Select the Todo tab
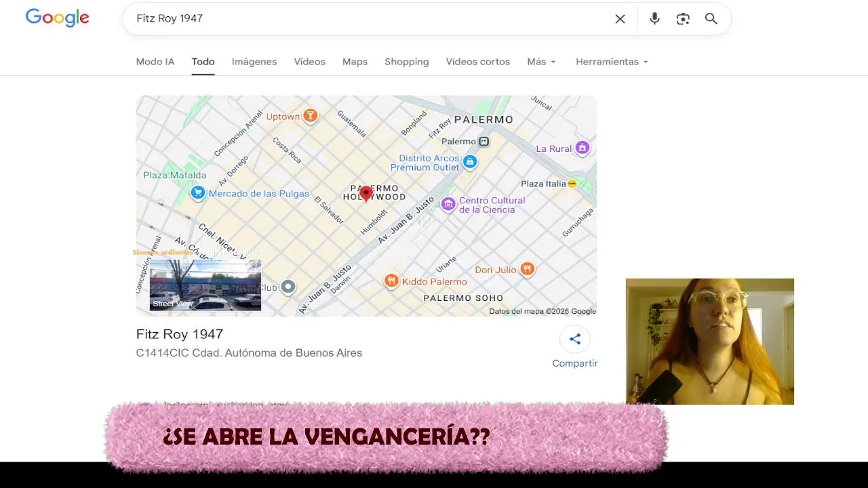 point(203,62)
